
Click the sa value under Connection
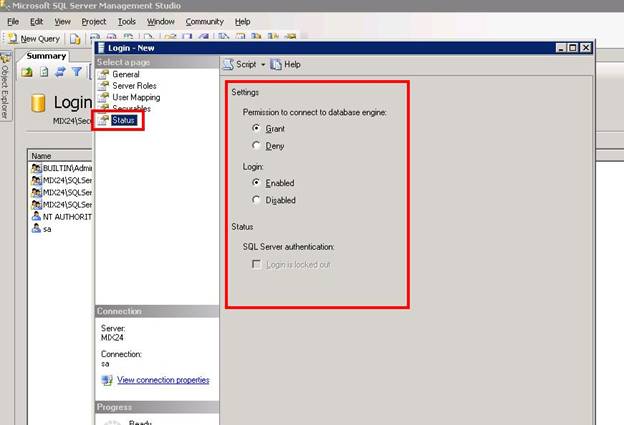pos(105,364)
